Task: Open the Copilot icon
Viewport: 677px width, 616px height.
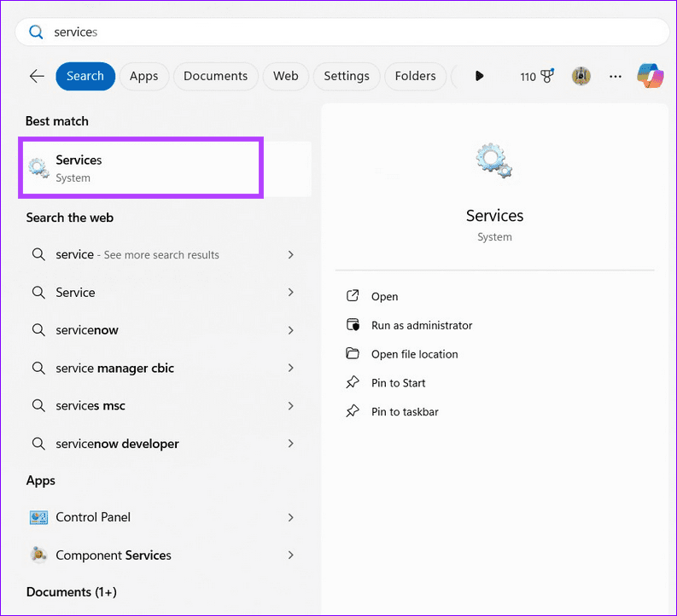Action: click(651, 76)
